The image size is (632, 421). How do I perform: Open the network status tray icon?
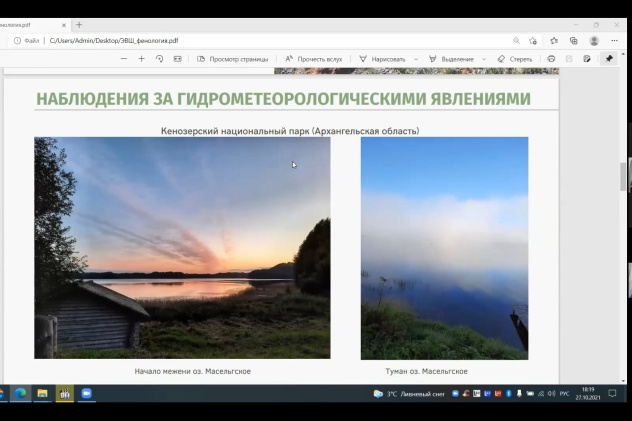541,394
